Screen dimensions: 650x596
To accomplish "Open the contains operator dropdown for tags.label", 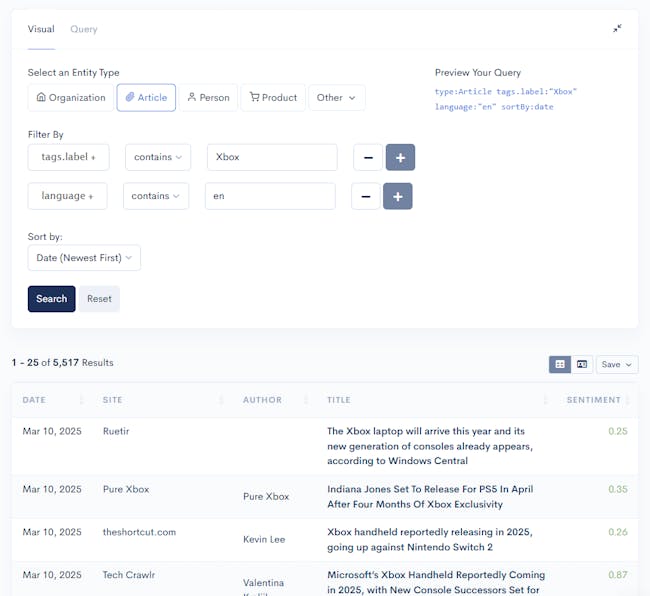I will click(158, 157).
